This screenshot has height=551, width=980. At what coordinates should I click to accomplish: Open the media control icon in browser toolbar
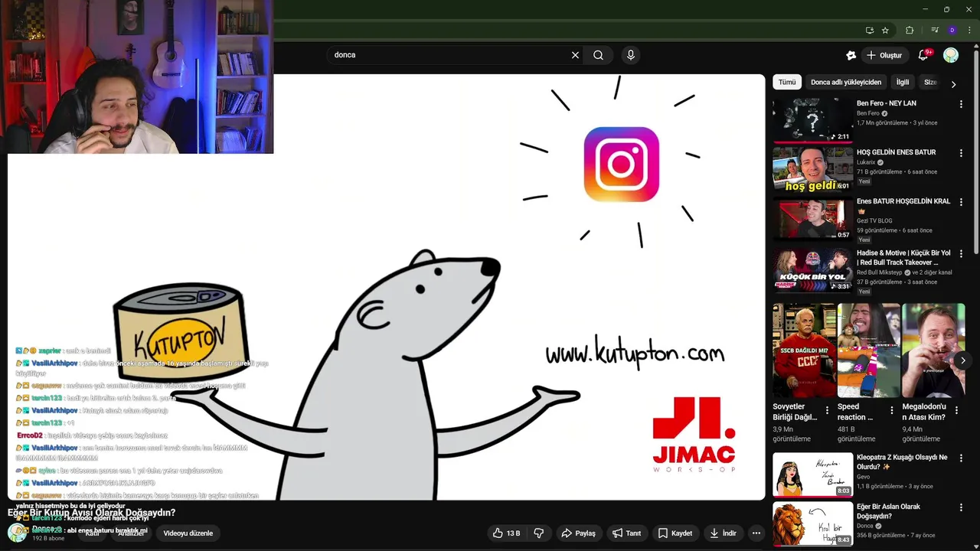[x=935, y=30]
